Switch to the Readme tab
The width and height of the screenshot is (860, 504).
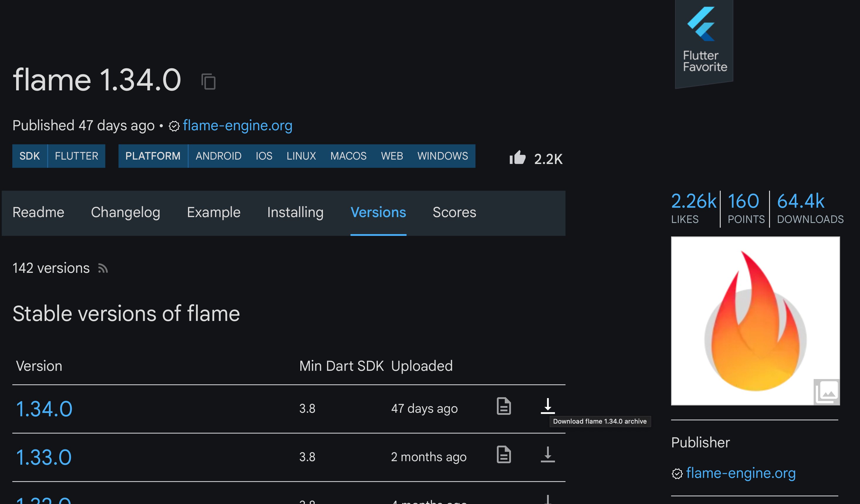(x=38, y=212)
